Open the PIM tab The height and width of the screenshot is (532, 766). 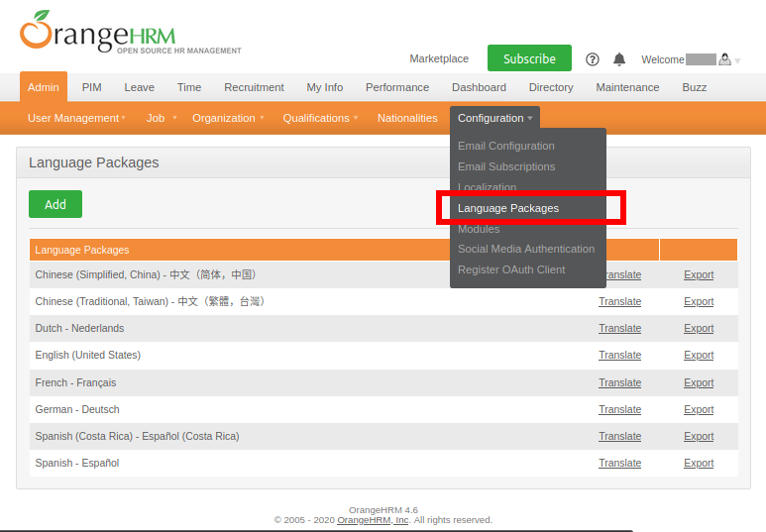click(x=92, y=87)
